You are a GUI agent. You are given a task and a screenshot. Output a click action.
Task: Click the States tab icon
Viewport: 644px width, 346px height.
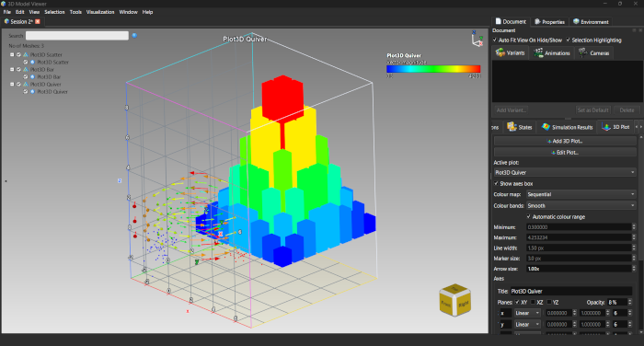coord(512,127)
